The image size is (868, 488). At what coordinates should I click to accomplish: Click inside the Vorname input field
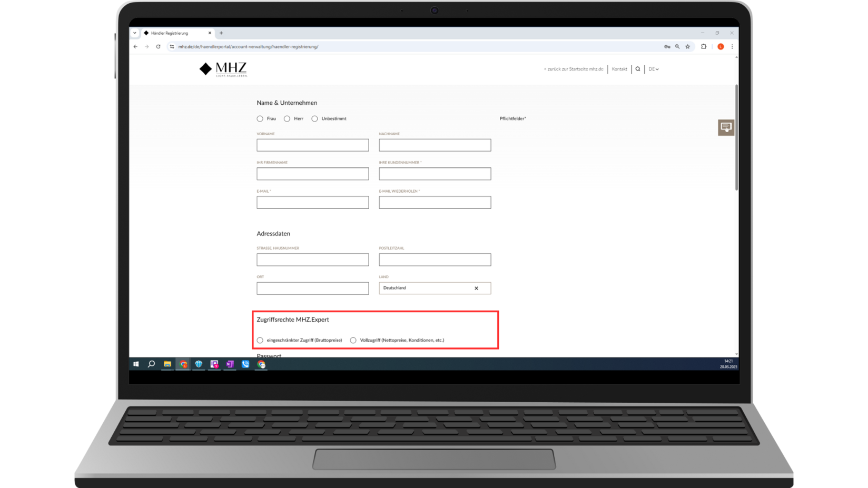coord(312,145)
